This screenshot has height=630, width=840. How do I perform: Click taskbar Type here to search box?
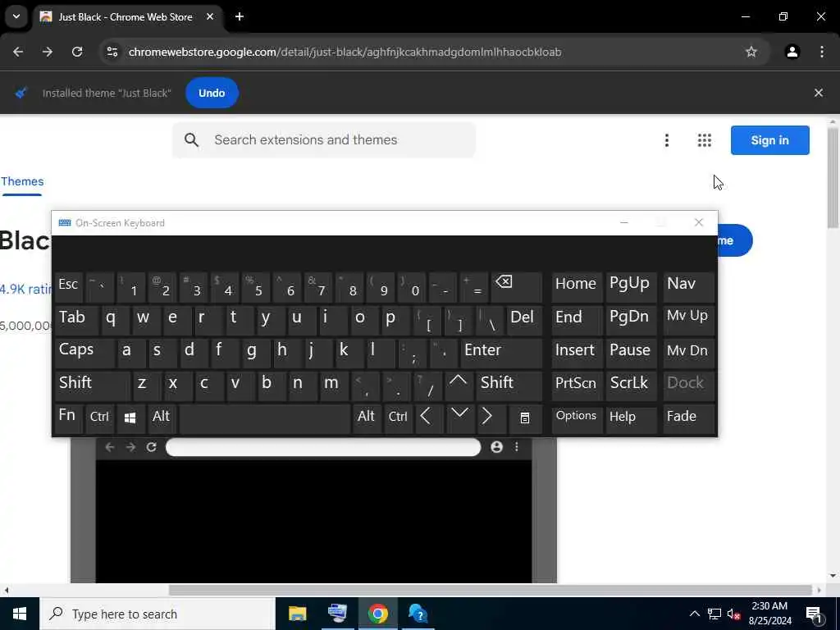157,614
